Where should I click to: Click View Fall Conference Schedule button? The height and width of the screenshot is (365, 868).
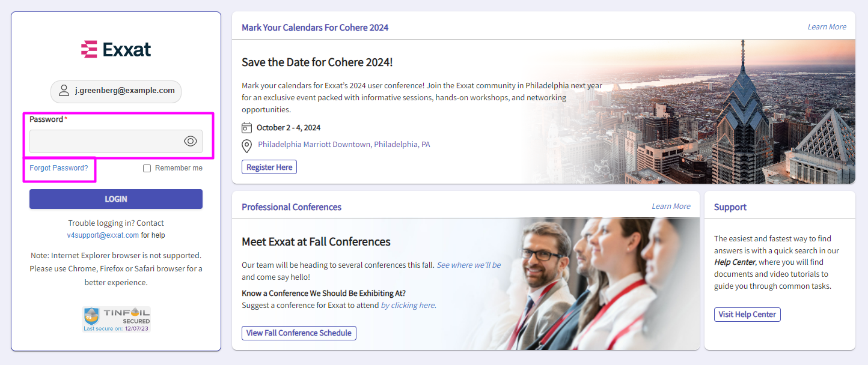pyautogui.click(x=299, y=333)
